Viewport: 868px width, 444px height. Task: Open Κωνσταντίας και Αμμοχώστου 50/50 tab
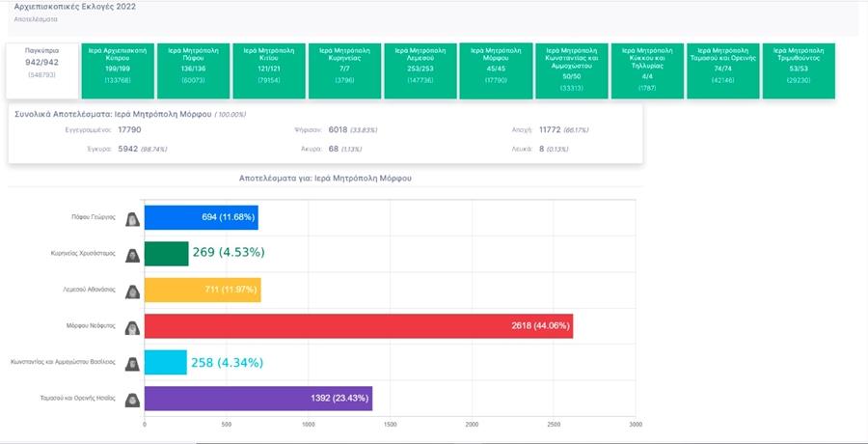click(x=572, y=71)
